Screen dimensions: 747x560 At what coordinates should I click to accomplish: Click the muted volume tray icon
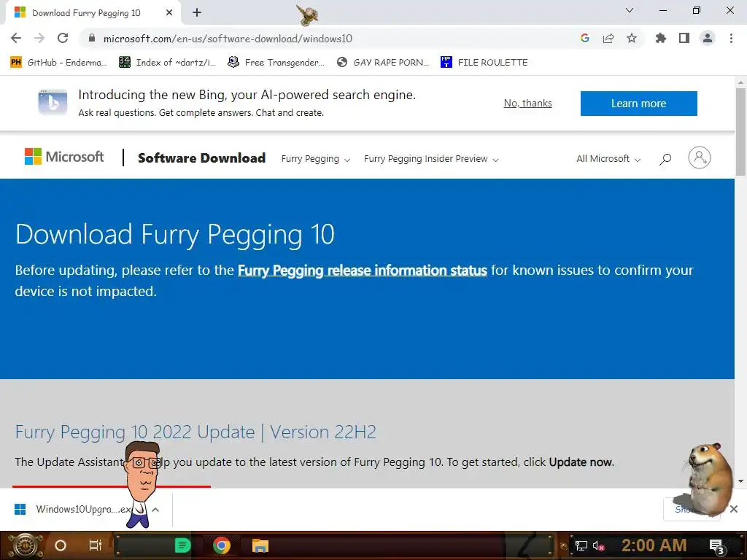[598, 546]
